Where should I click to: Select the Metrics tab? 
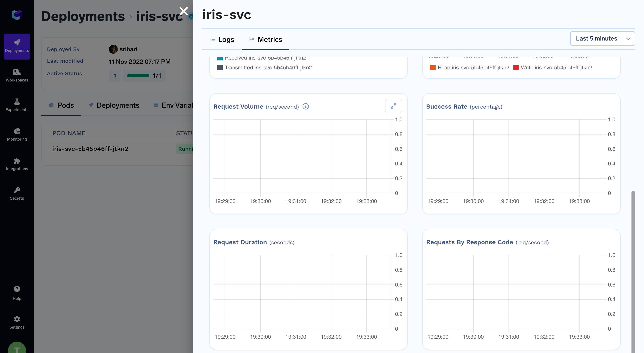pyautogui.click(x=266, y=40)
